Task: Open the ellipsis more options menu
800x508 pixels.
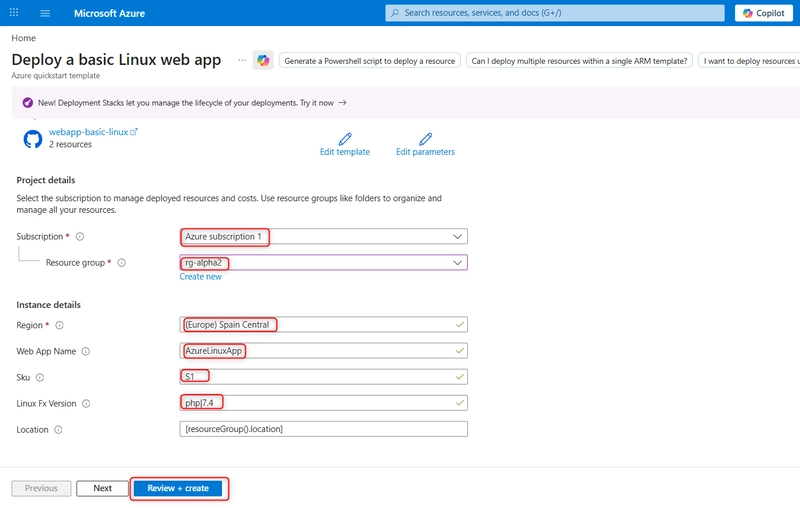Action: [242, 60]
